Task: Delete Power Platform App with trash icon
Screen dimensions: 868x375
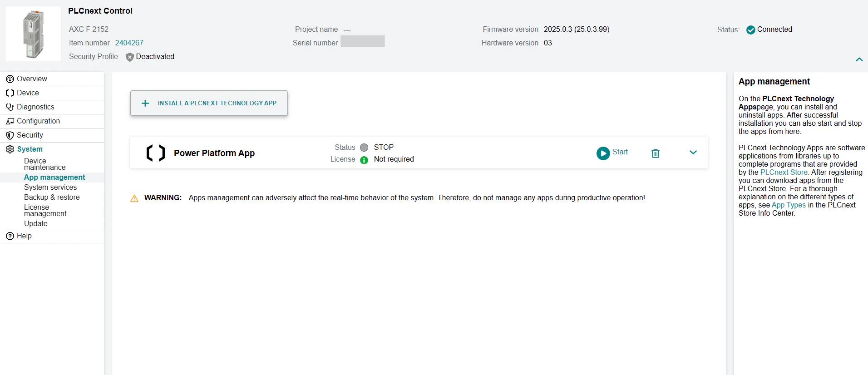Action: [x=656, y=153]
